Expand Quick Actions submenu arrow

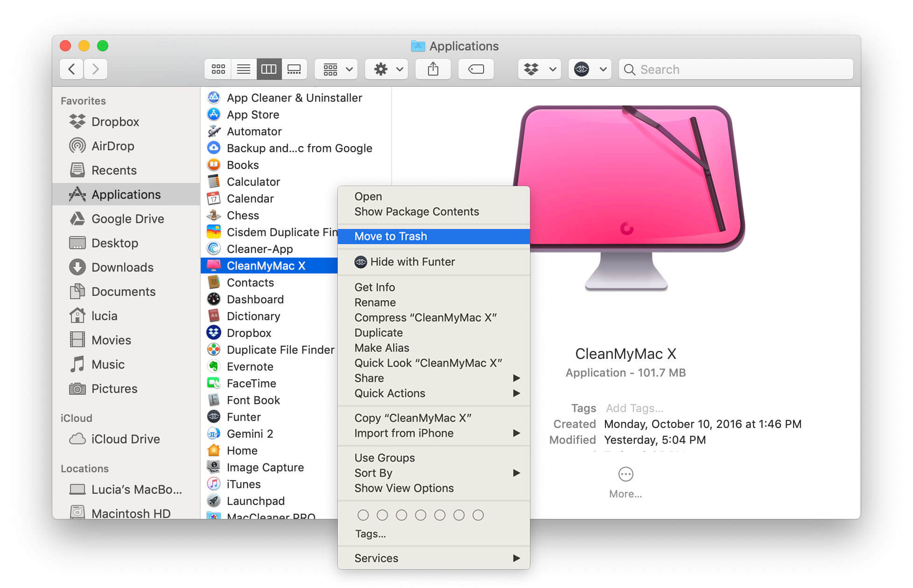[x=519, y=393]
